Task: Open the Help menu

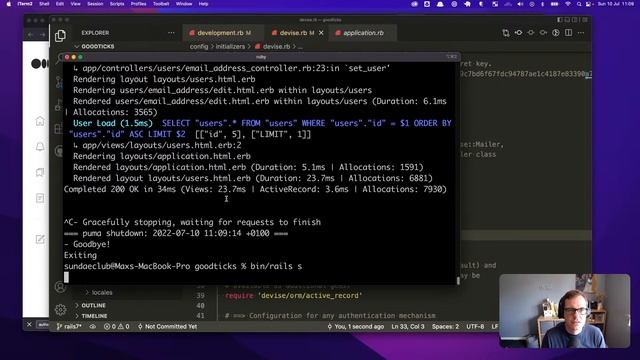Action: (x=203, y=4)
